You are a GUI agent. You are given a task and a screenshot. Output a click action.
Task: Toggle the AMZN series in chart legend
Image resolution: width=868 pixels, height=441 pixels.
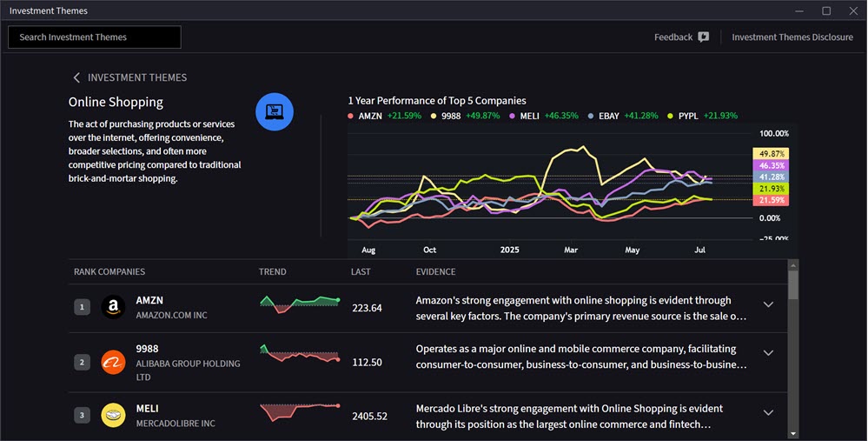[366, 116]
